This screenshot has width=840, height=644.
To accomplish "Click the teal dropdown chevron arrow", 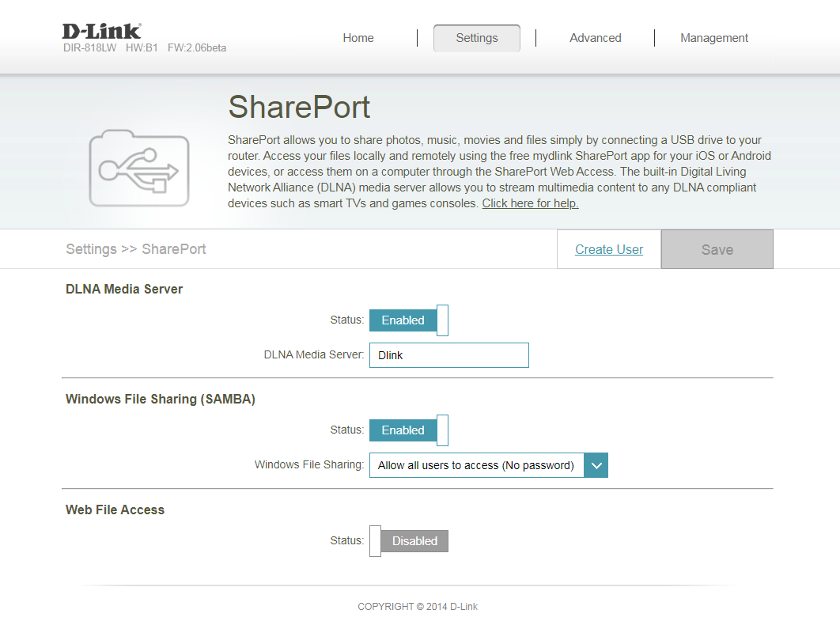I will click(x=596, y=465).
